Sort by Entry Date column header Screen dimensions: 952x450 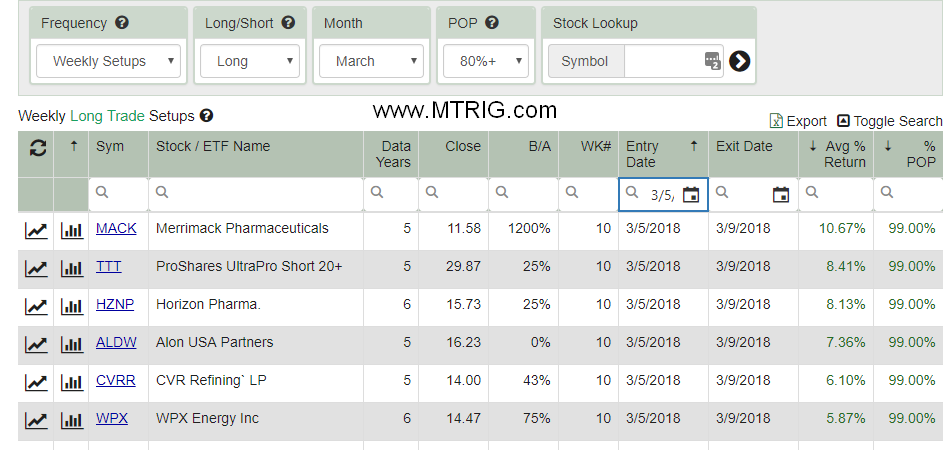(x=663, y=154)
